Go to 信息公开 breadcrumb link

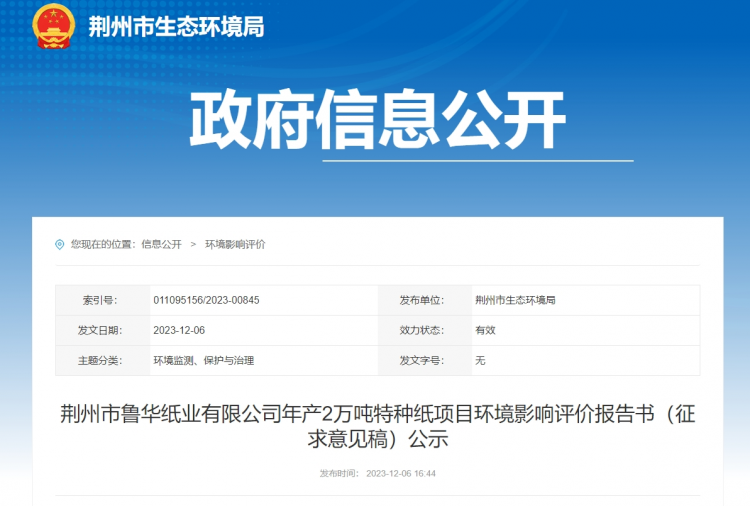162,244
